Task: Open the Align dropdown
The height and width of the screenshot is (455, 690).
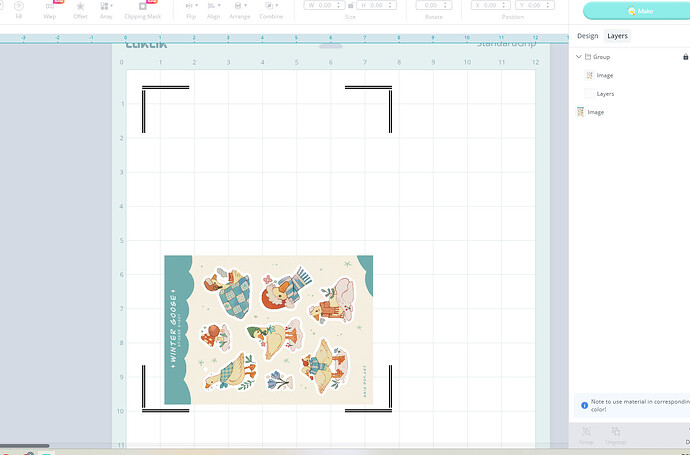Action: point(214,6)
